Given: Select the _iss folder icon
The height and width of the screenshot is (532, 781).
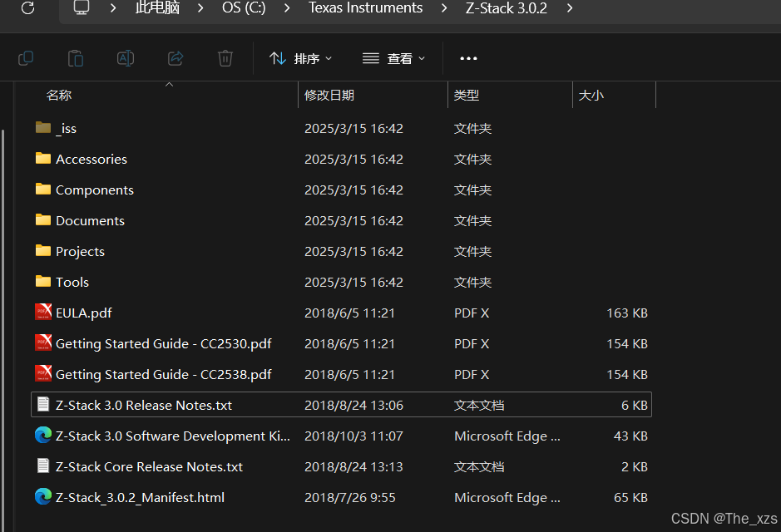Looking at the screenshot, I should point(43,128).
